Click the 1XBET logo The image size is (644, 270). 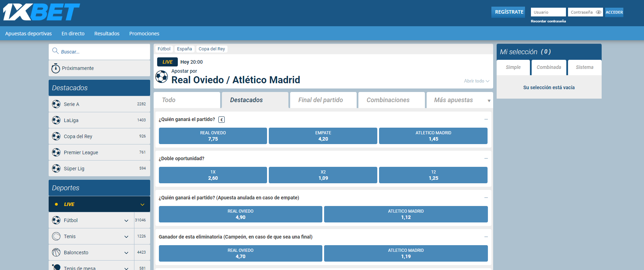41,12
